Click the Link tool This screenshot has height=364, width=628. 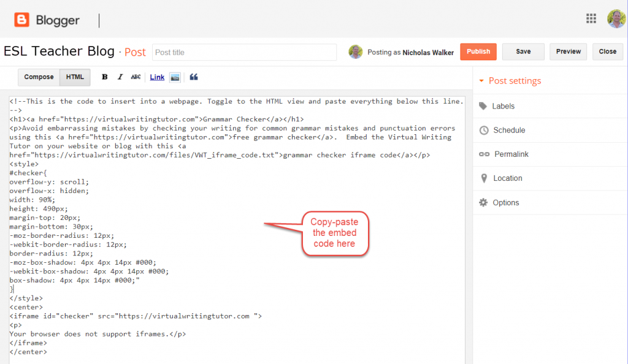[x=157, y=77]
